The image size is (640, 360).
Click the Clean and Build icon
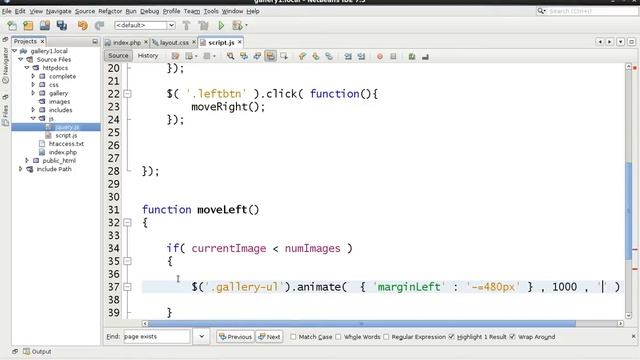[203, 25]
